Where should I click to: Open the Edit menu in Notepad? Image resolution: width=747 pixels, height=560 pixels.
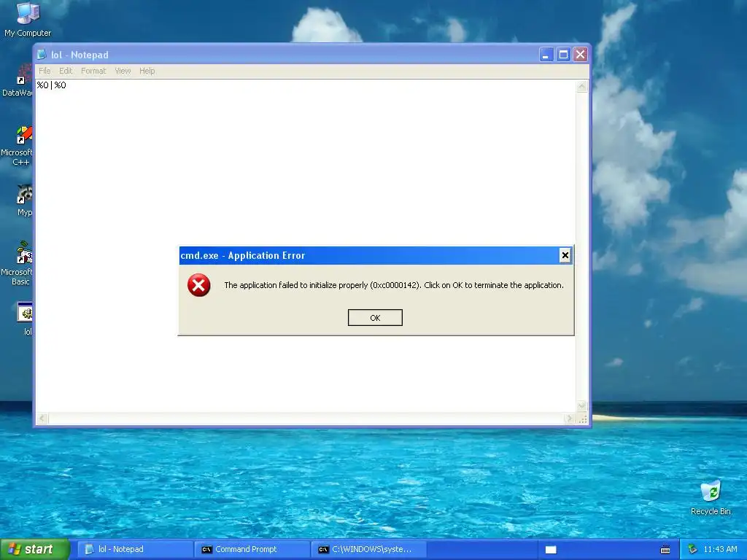point(66,71)
